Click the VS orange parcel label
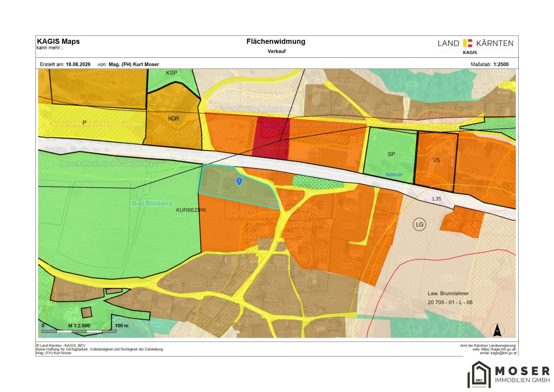The height and width of the screenshot is (392, 554). [x=436, y=160]
